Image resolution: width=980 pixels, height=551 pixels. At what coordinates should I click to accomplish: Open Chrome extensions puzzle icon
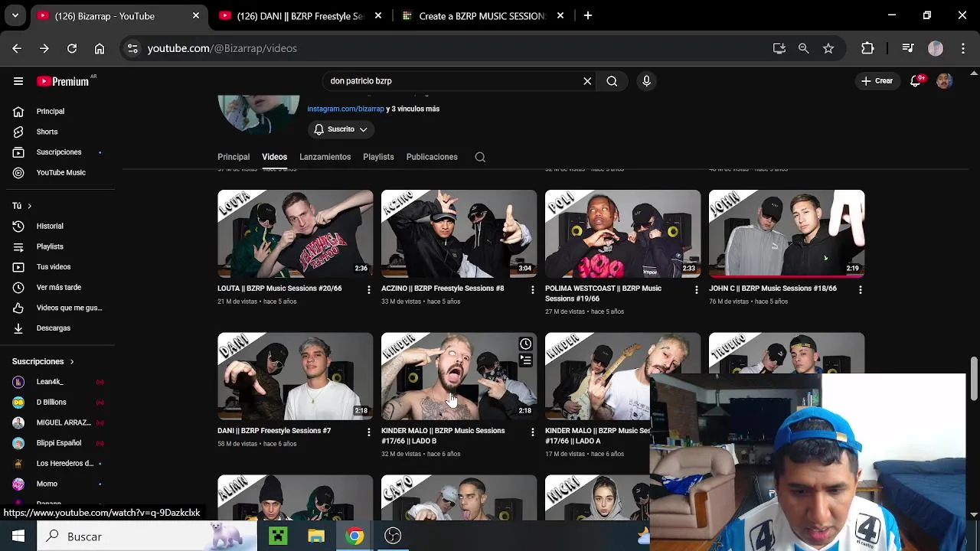pyautogui.click(x=867, y=48)
